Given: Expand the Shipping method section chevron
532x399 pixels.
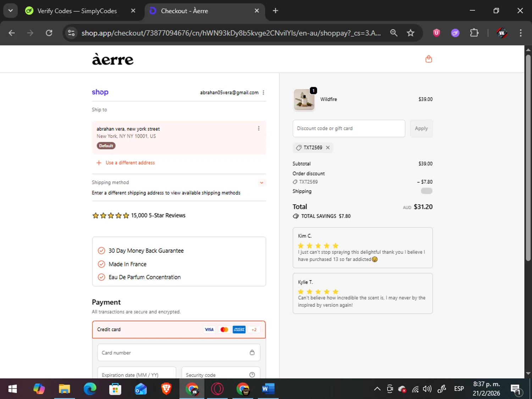Looking at the screenshot, I should tap(261, 183).
